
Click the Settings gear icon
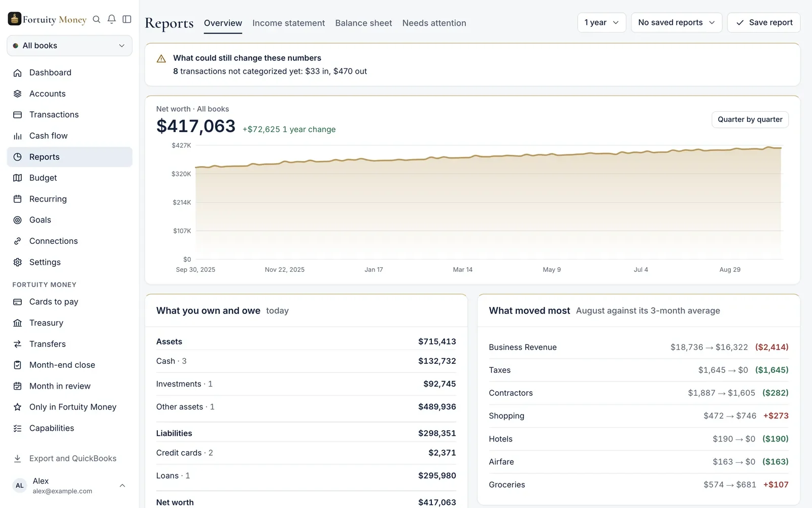coord(18,262)
